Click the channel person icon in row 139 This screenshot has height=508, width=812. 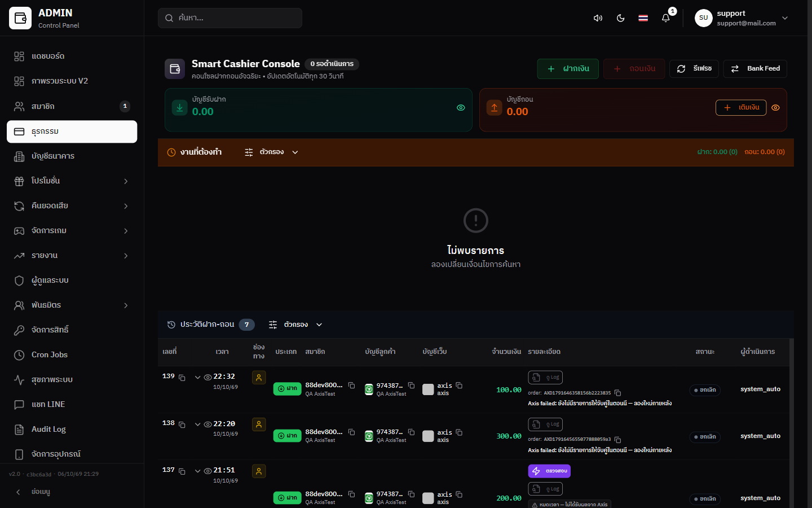[259, 378]
